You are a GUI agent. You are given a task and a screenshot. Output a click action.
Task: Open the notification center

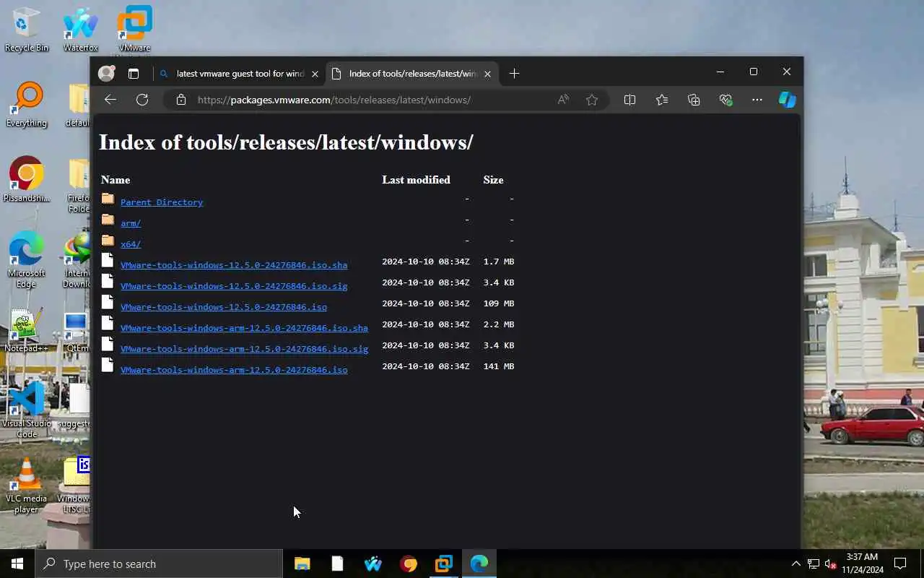tap(900, 564)
